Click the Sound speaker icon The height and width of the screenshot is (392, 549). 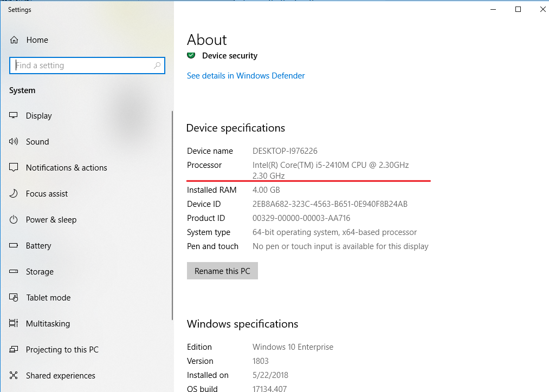pyautogui.click(x=14, y=141)
